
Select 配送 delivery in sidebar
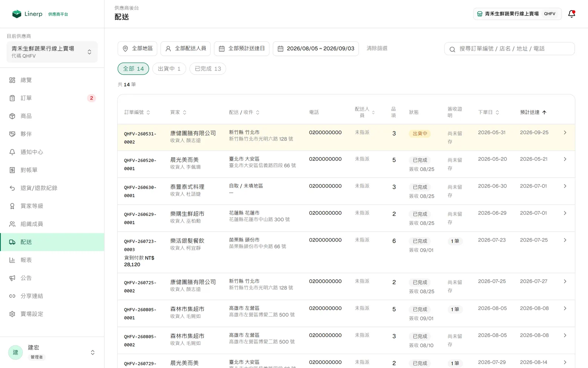click(52, 242)
